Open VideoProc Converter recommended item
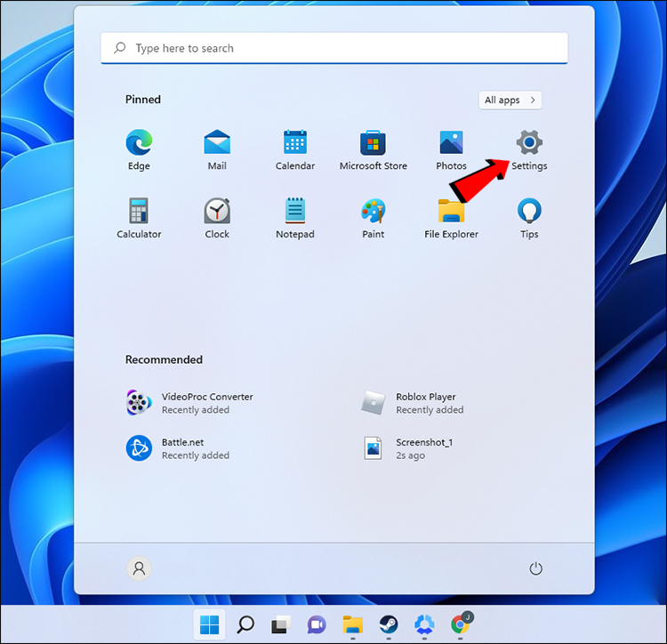The height and width of the screenshot is (644, 667). coord(190,402)
